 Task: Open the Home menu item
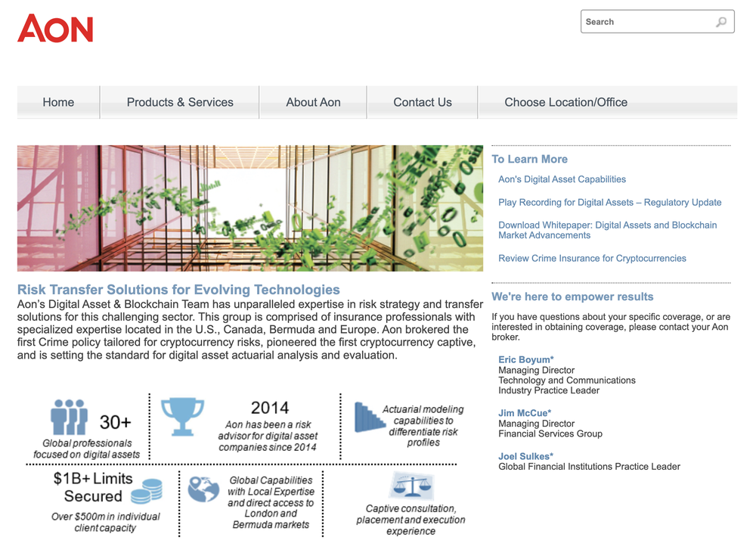(58, 102)
